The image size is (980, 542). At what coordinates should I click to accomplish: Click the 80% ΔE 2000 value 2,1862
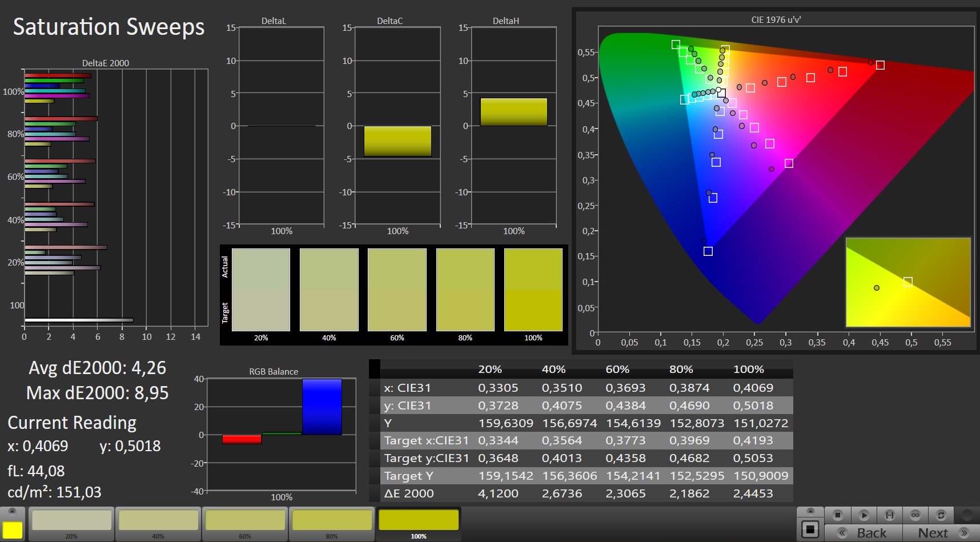pyautogui.click(x=689, y=493)
